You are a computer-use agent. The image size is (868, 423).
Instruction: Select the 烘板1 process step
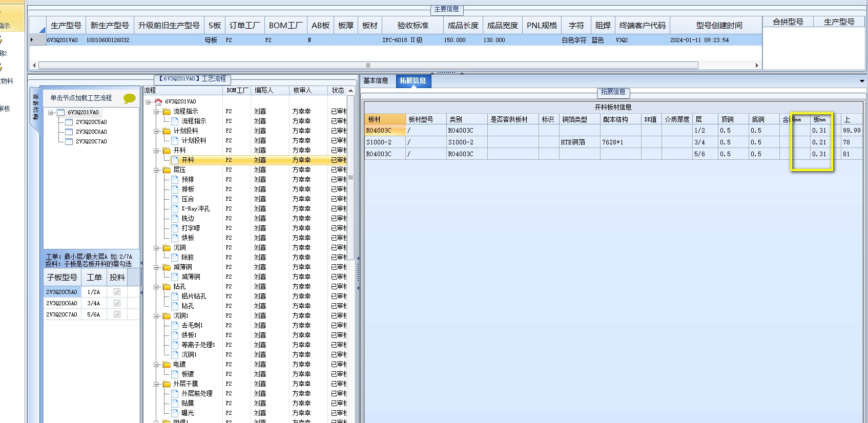click(189, 335)
